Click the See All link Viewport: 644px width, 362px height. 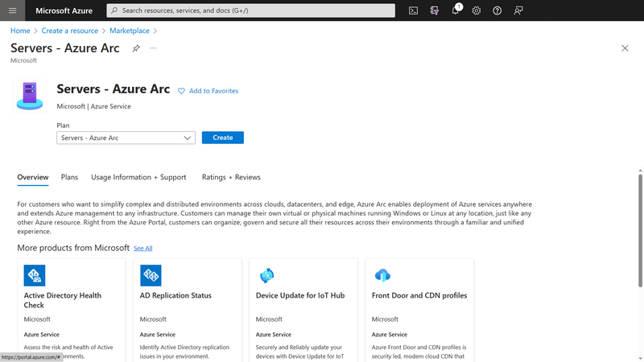[142, 249]
